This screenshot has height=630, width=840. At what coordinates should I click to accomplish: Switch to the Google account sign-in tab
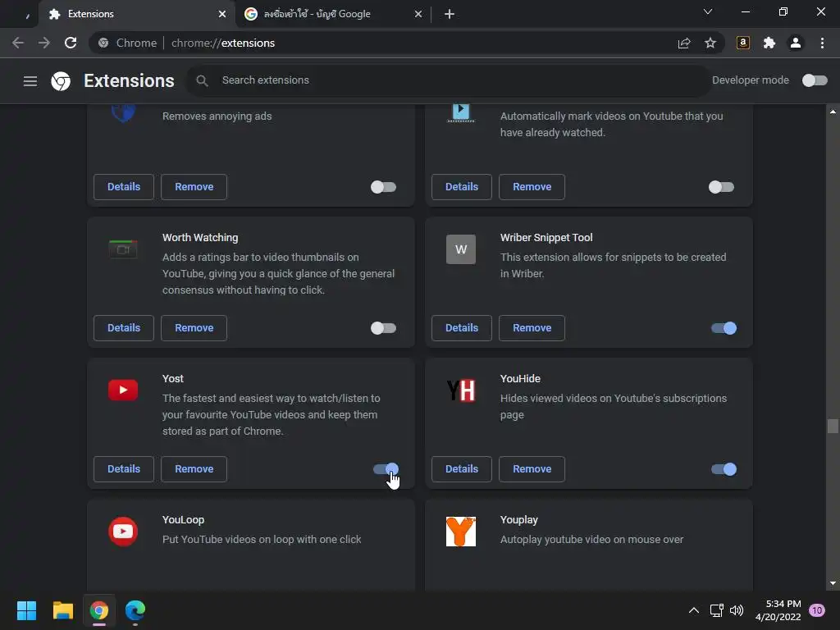pyautogui.click(x=332, y=14)
